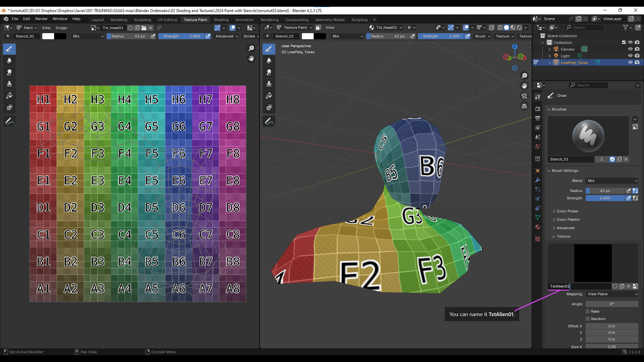Select the Soften tool in the 3D viewport toolbar
Screen dimensions: 644x362
pos(269,61)
